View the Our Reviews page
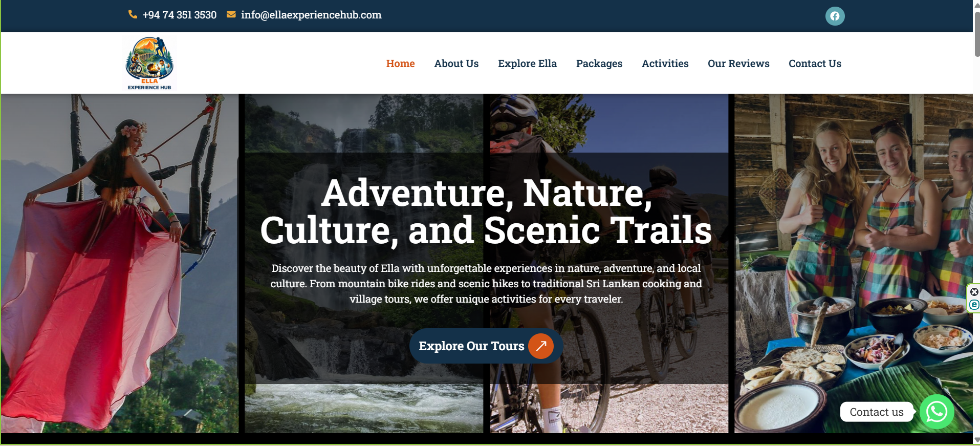The width and height of the screenshot is (980, 446). tap(738, 63)
